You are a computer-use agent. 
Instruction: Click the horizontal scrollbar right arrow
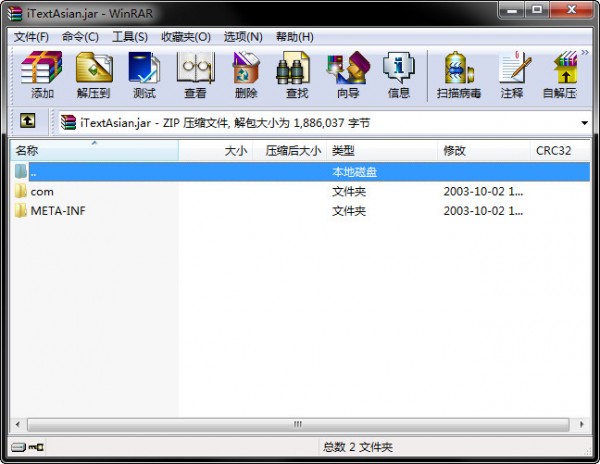point(582,424)
